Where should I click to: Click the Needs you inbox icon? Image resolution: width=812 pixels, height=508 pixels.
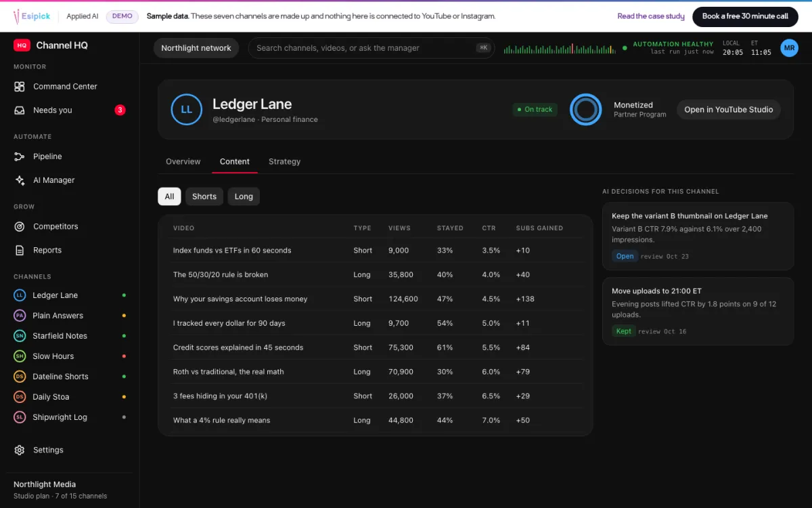(20, 110)
